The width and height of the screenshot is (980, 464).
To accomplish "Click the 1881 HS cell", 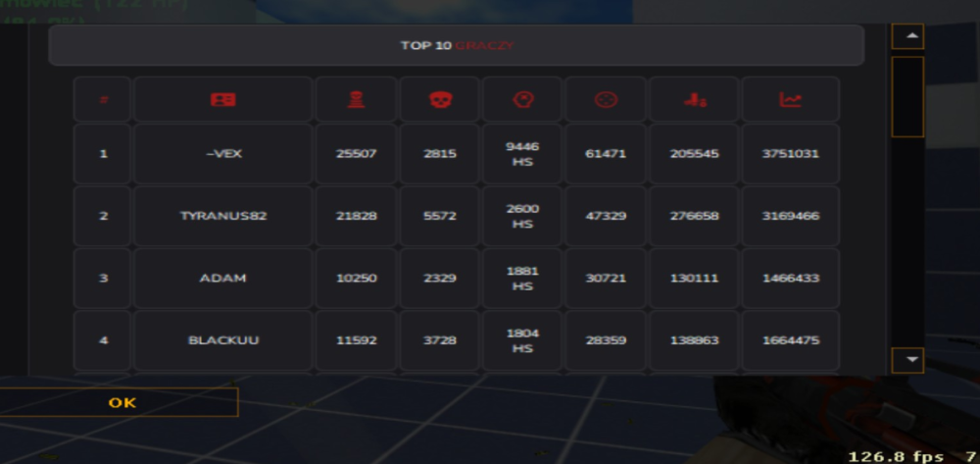I will pyautogui.click(x=522, y=279).
